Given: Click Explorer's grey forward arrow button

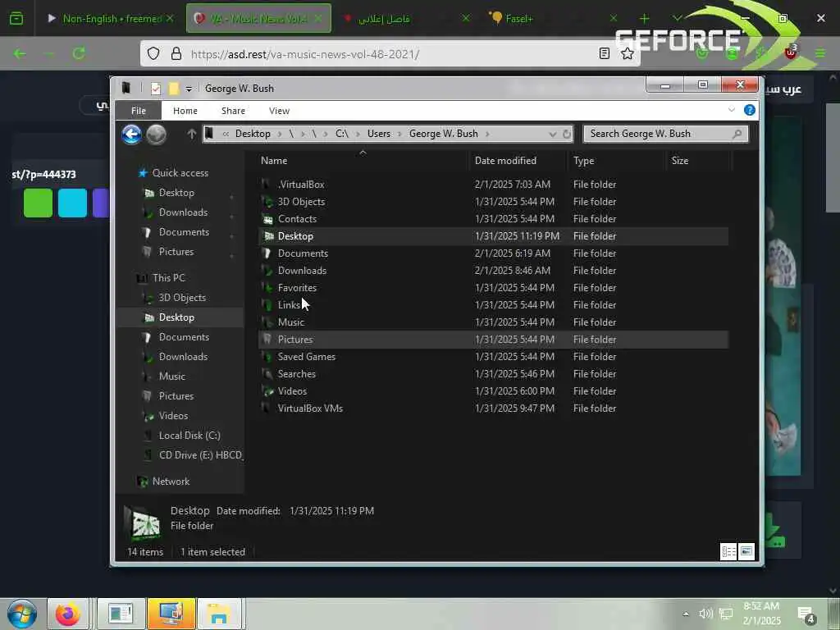Looking at the screenshot, I should (157, 134).
